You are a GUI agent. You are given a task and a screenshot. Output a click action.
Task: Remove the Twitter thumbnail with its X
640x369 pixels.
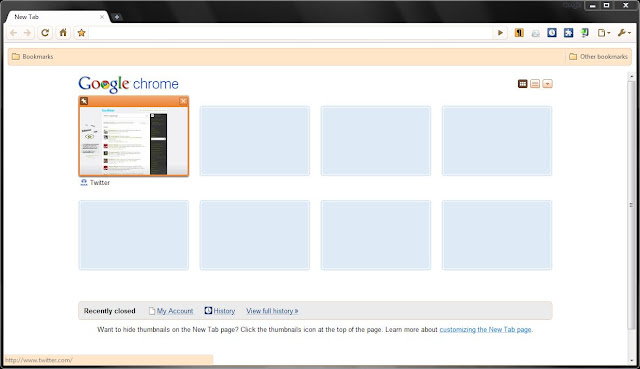click(x=183, y=101)
